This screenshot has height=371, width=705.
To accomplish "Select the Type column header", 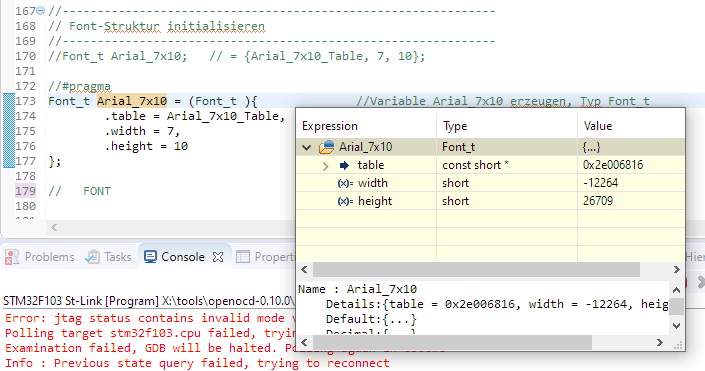I will (507, 126).
